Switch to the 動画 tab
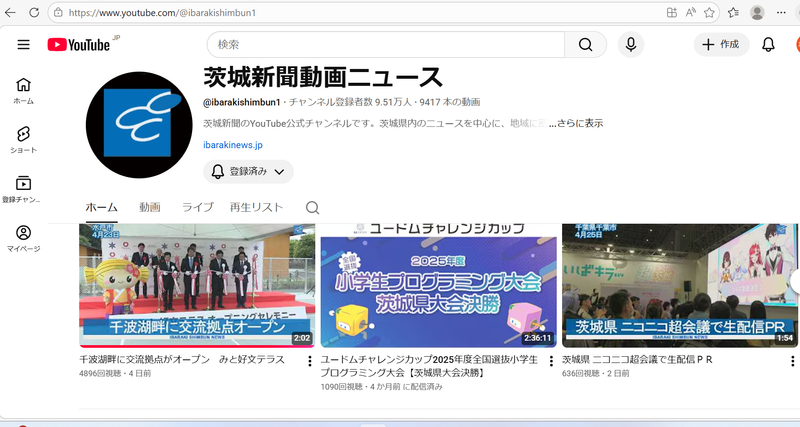Image resolution: width=800 pixels, height=427 pixels. click(x=150, y=207)
